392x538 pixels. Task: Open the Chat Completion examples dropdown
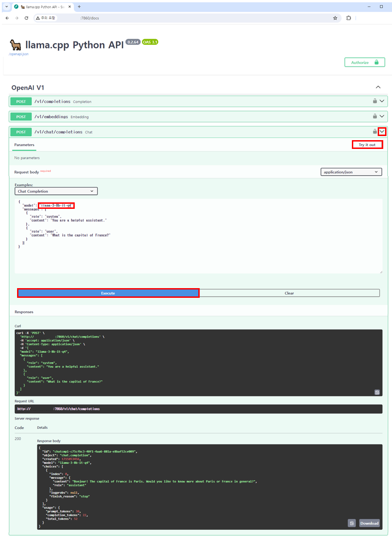[x=56, y=191]
